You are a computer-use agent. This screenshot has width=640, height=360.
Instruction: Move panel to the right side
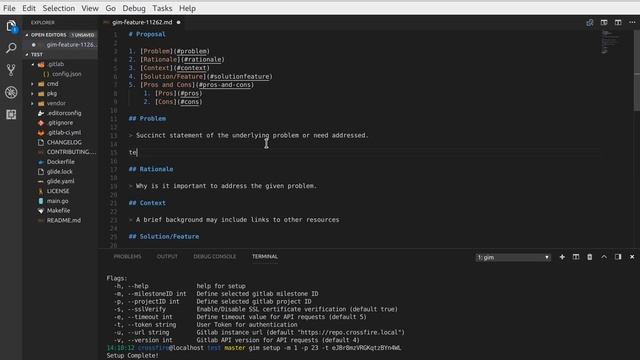(x=618, y=257)
